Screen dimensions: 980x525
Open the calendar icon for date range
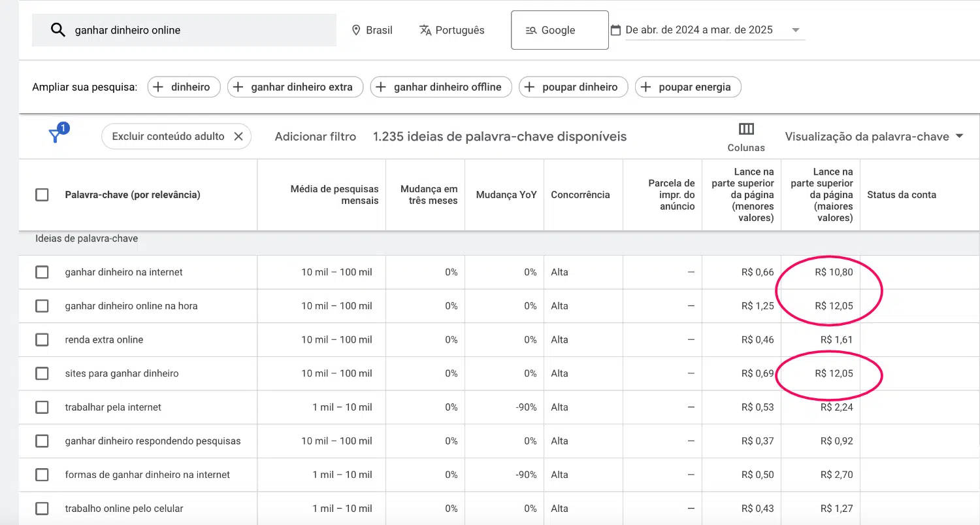pos(615,29)
